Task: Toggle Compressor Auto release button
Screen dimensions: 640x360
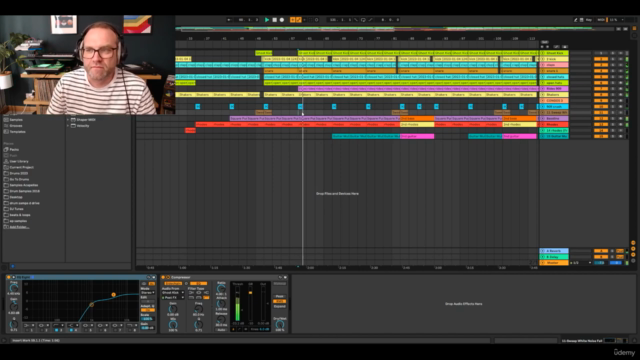Action: point(221,329)
